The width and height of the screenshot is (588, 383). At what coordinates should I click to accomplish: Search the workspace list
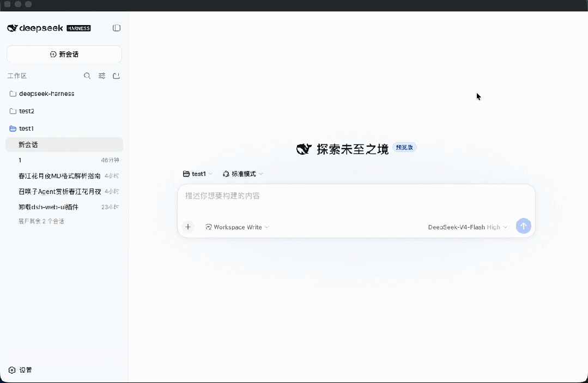pyautogui.click(x=87, y=76)
